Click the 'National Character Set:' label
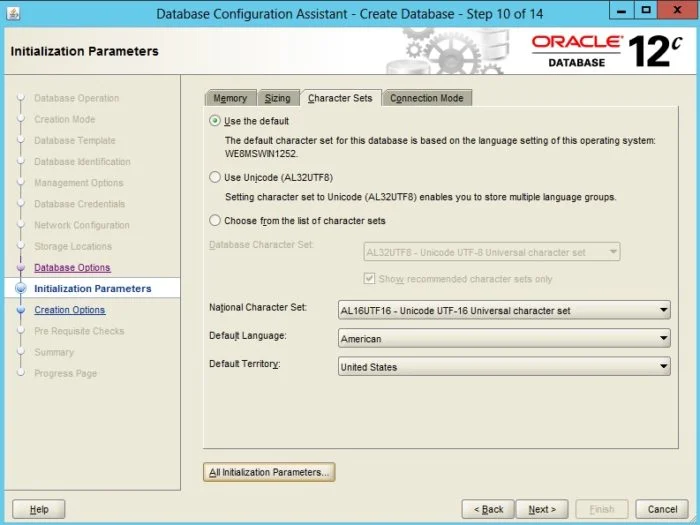 [x=258, y=307]
